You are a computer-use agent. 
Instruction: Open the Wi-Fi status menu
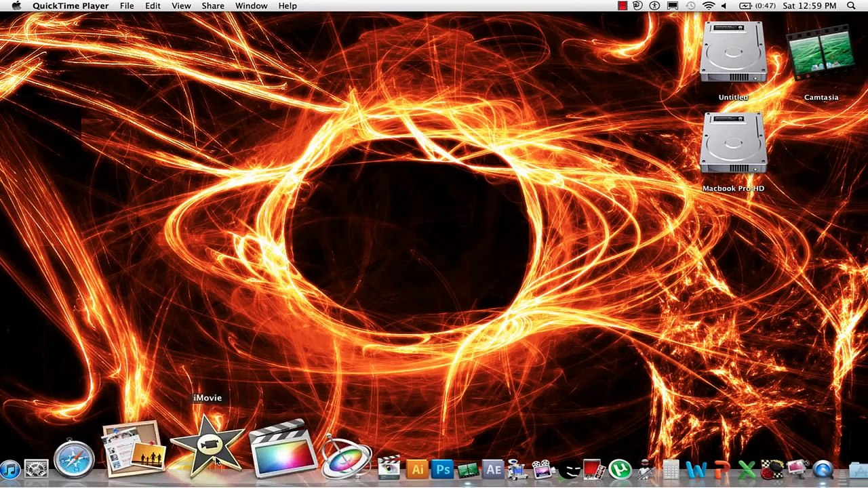click(x=708, y=6)
